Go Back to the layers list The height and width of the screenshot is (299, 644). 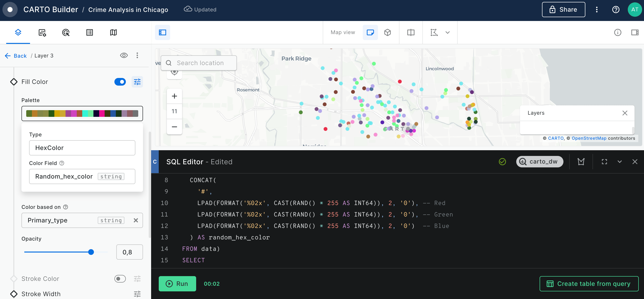pos(16,56)
